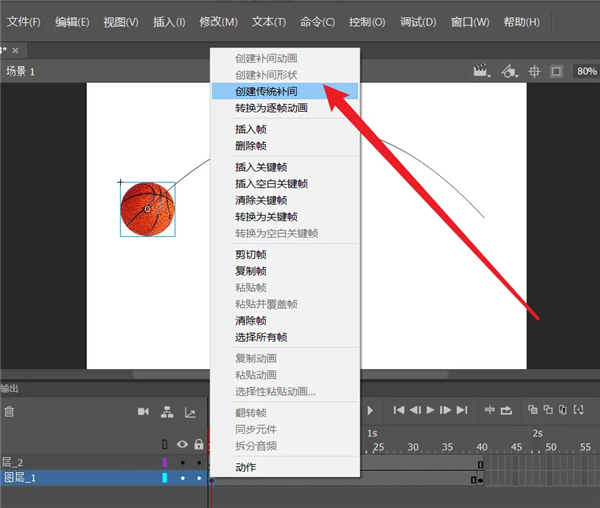This screenshot has width=600, height=508.
Task: Toggle lock dot for 层_2 layer
Action: pos(199,463)
